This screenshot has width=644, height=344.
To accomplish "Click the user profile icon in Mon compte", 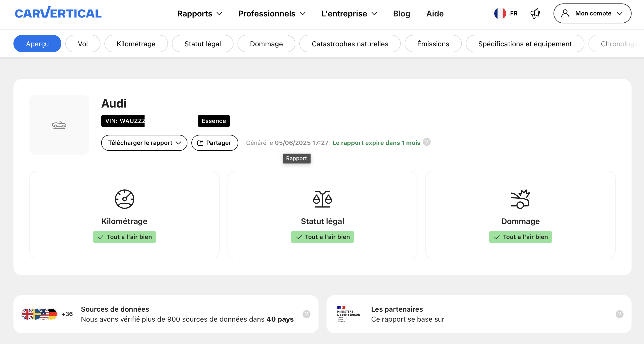I will click(x=565, y=13).
